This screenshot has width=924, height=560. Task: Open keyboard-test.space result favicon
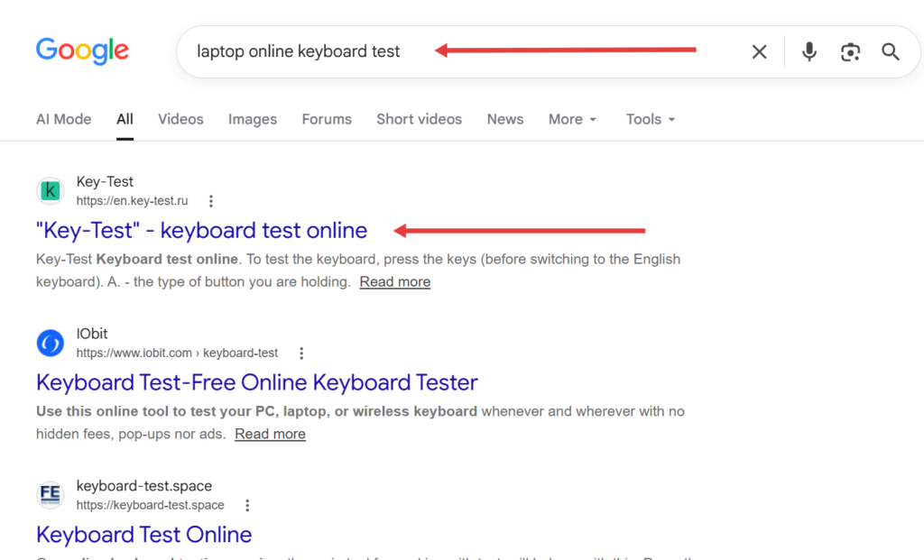tap(51, 495)
